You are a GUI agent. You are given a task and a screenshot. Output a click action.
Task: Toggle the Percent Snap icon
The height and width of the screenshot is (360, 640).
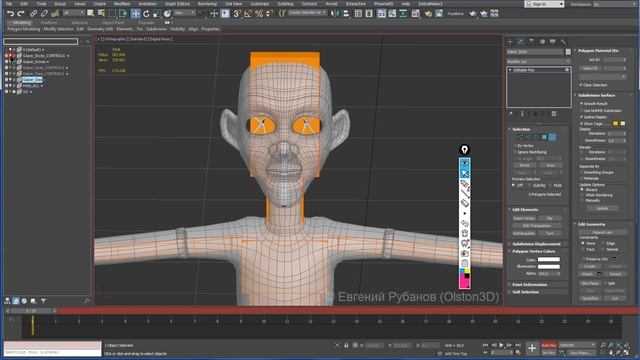[259, 14]
